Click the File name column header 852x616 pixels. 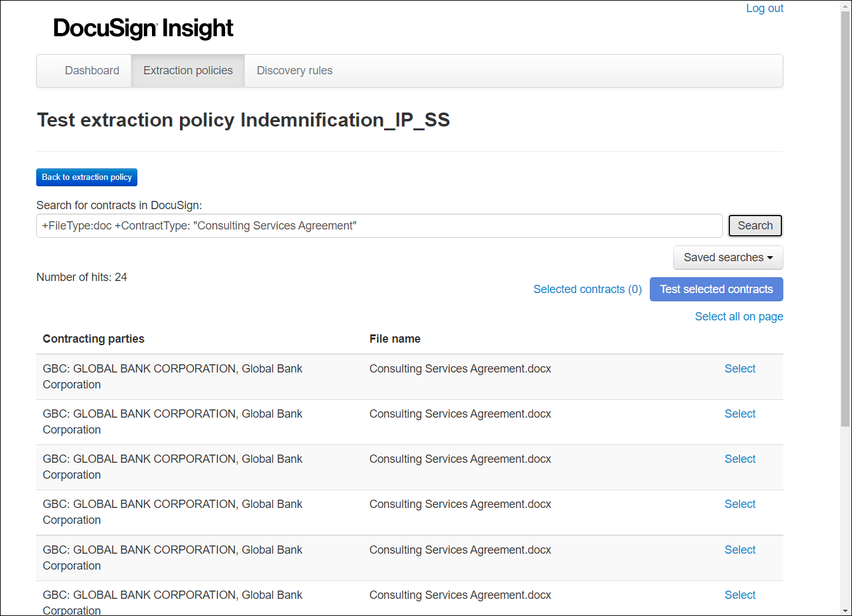395,338
